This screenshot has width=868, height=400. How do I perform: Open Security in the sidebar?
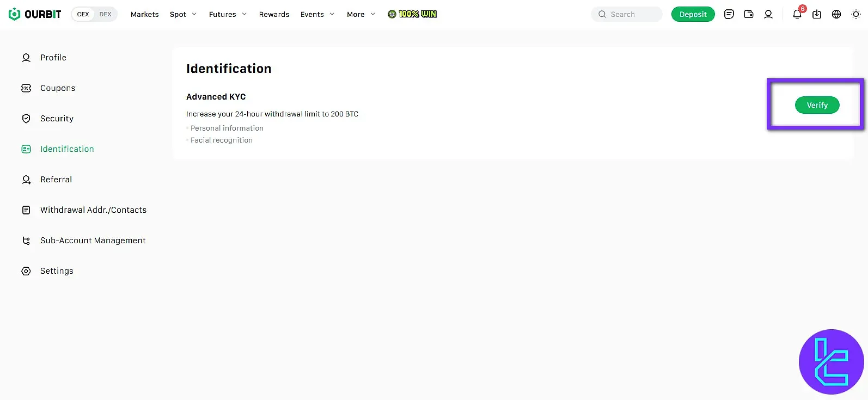[x=57, y=119]
